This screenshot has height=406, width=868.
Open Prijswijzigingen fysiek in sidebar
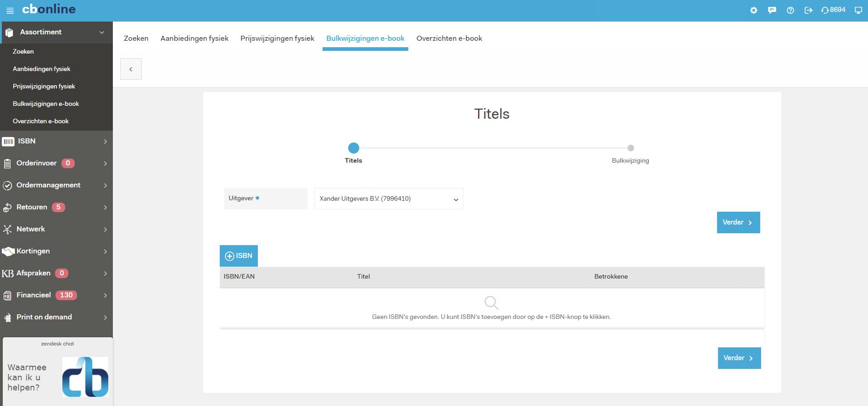tap(44, 87)
